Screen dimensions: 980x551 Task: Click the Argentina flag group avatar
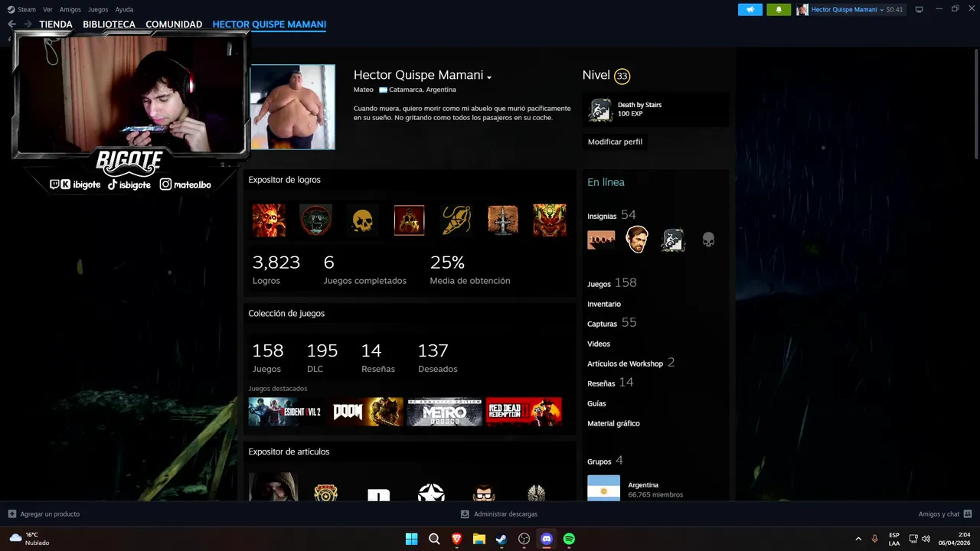[x=603, y=488]
